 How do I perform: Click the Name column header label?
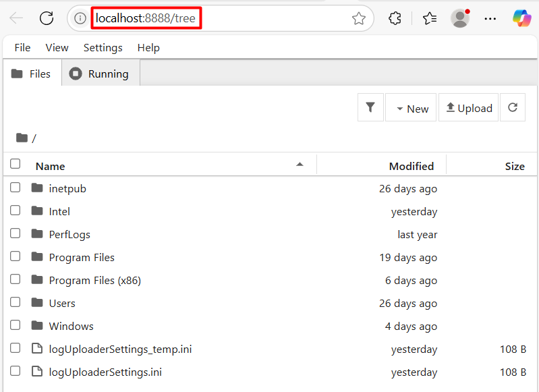pos(50,166)
